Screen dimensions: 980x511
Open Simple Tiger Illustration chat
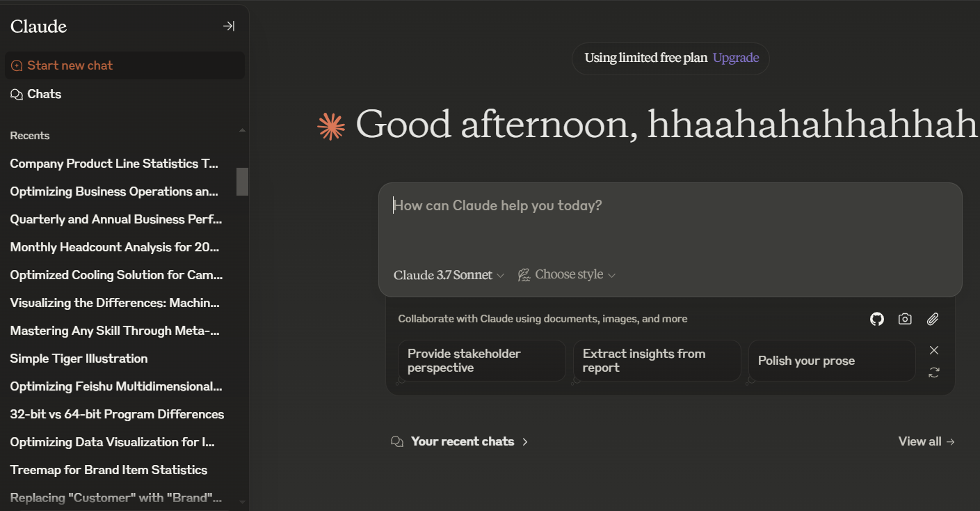coord(79,359)
